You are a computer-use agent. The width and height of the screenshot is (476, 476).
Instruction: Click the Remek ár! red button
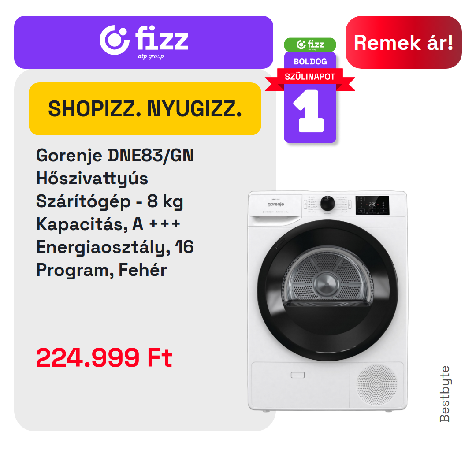(403, 42)
